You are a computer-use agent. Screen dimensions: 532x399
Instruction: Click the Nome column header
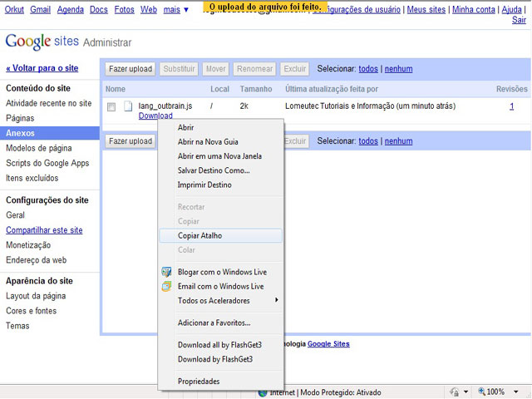116,89
